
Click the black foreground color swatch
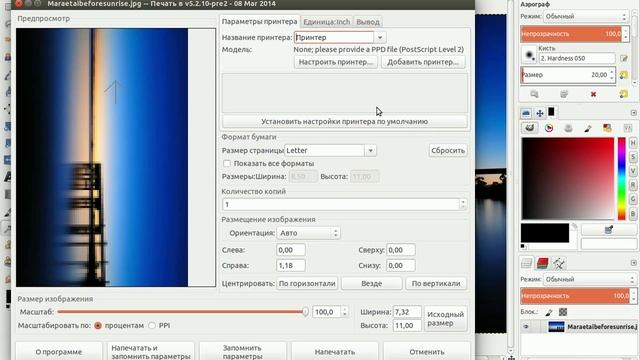pyautogui.click(x=545, y=233)
